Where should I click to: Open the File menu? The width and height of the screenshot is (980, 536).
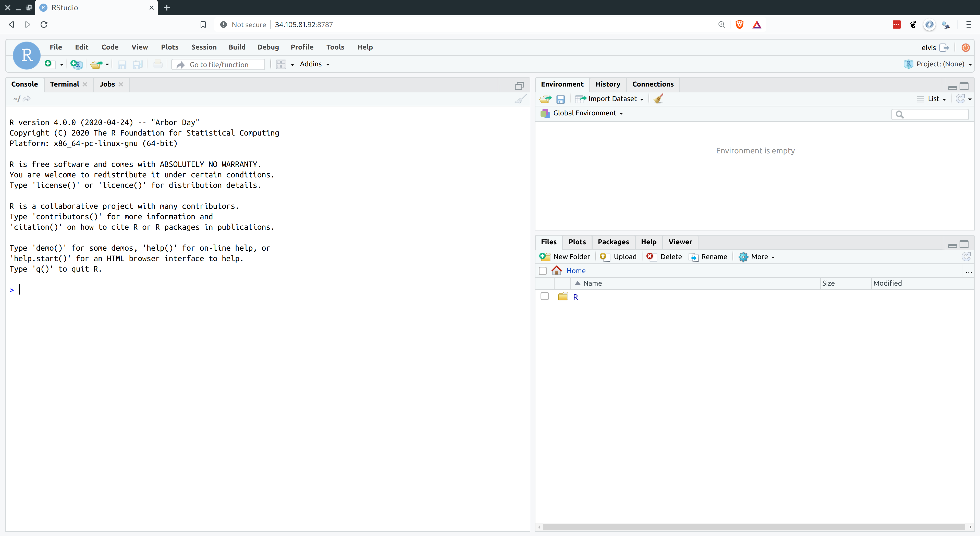pyautogui.click(x=56, y=47)
